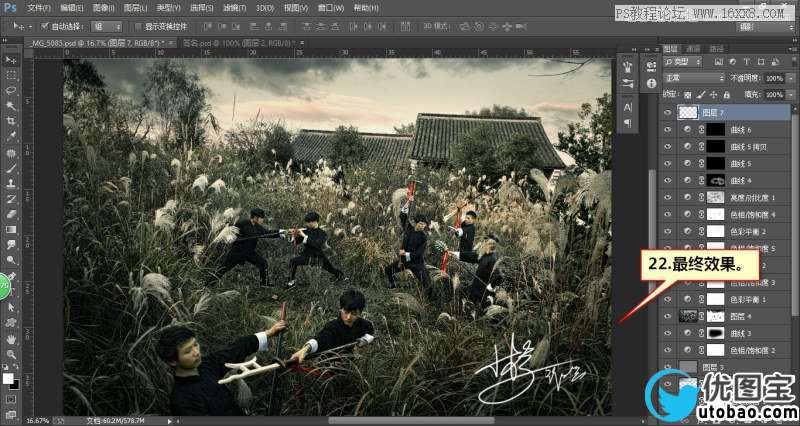Click the foreground color swatch
Image resolution: width=800 pixels, height=426 pixels.
point(8,379)
